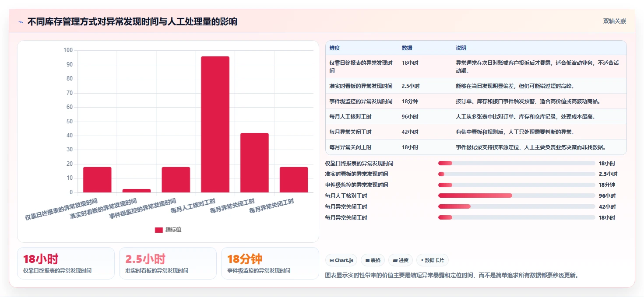Click the chart bar for 仅靠日终报表的异常发现时间
This screenshot has width=644, height=297.
[97, 180]
